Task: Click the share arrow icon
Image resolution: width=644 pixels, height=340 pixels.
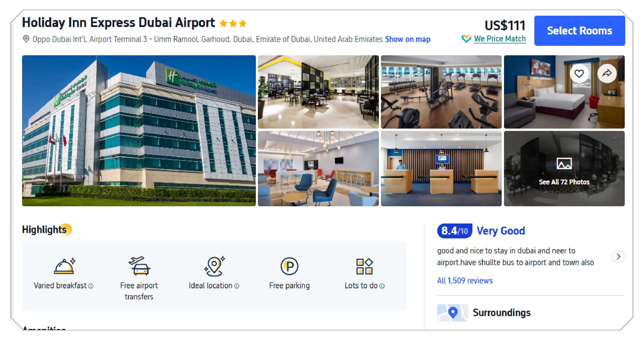Action: (x=607, y=74)
